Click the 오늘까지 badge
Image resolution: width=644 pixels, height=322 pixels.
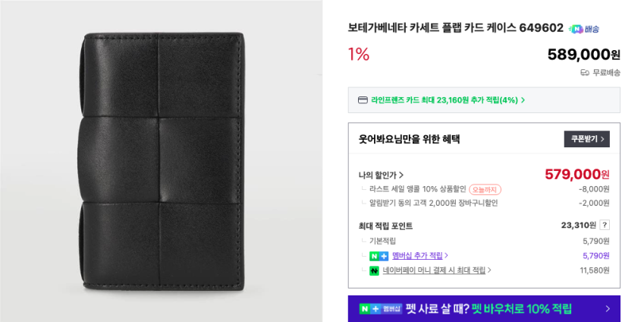[485, 190]
